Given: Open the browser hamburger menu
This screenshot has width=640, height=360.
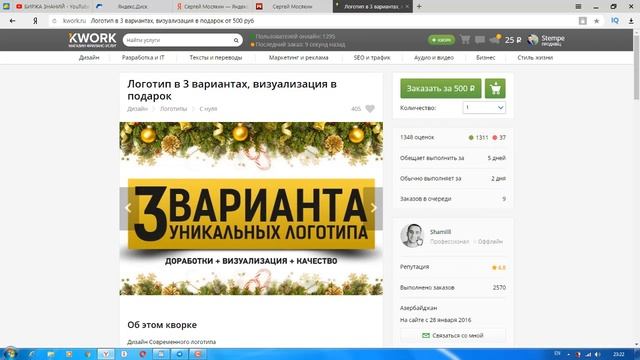Looking at the screenshot, I should point(578,6).
